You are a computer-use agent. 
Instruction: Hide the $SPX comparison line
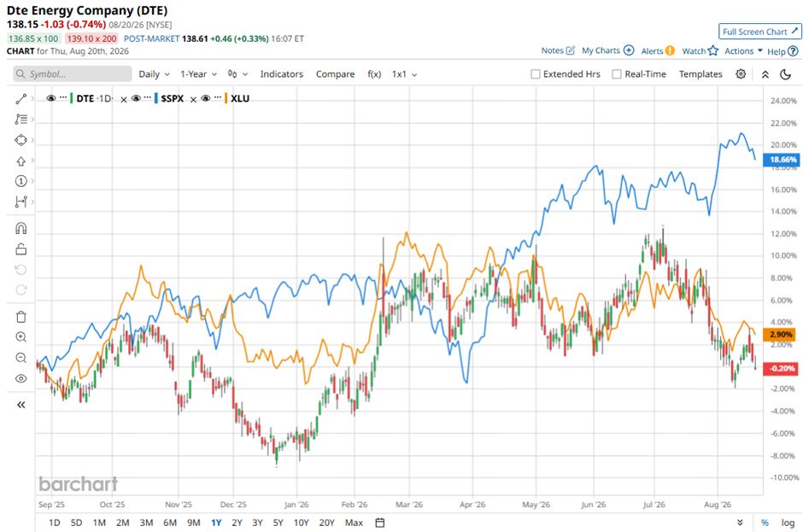click(136, 98)
